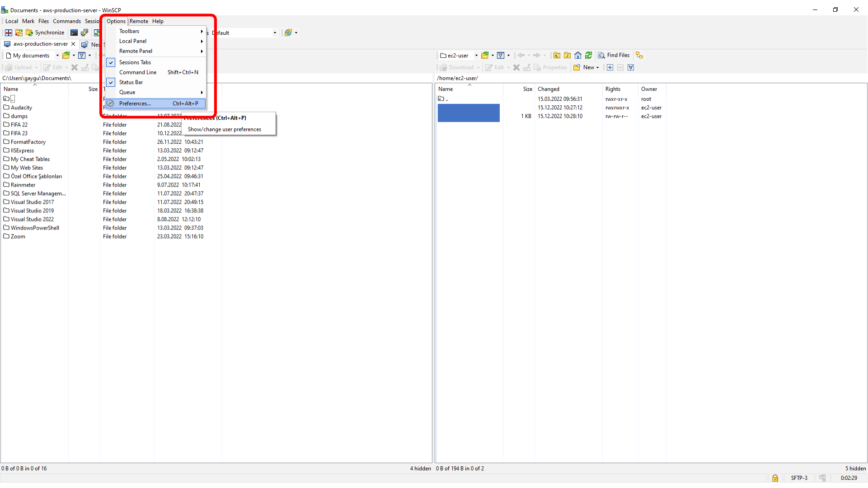This screenshot has width=868, height=488.
Task: Open the console terminal icon
Action: tap(74, 33)
